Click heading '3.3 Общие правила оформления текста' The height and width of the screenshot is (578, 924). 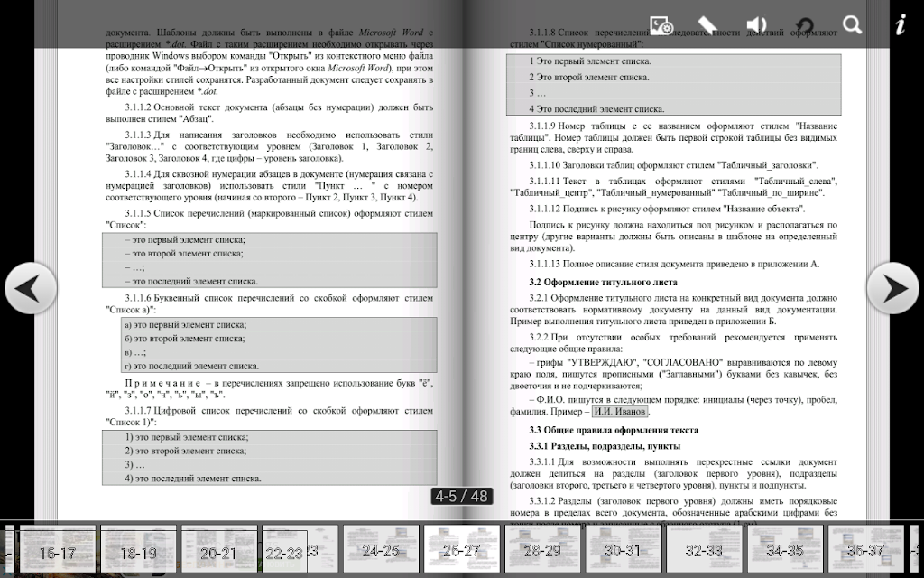click(614, 430)
